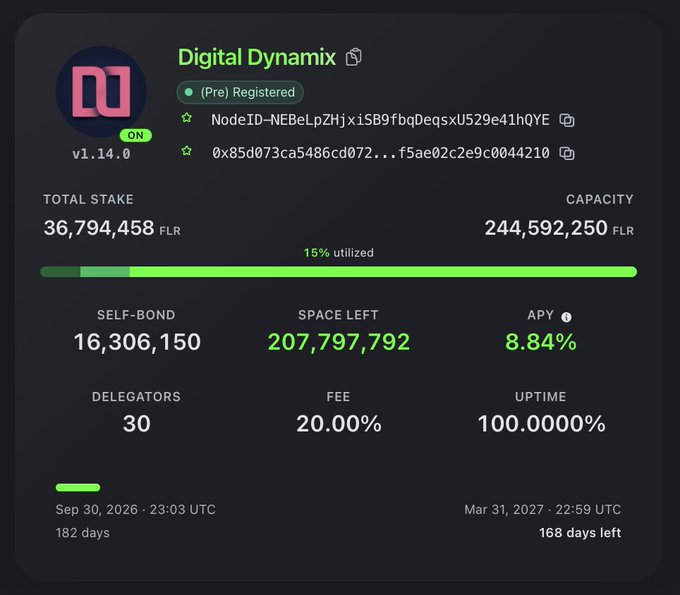The height and width of the screenshot is (595, 680).
Task: Open the APY info tooltip icon
Action: coord(566,317)
